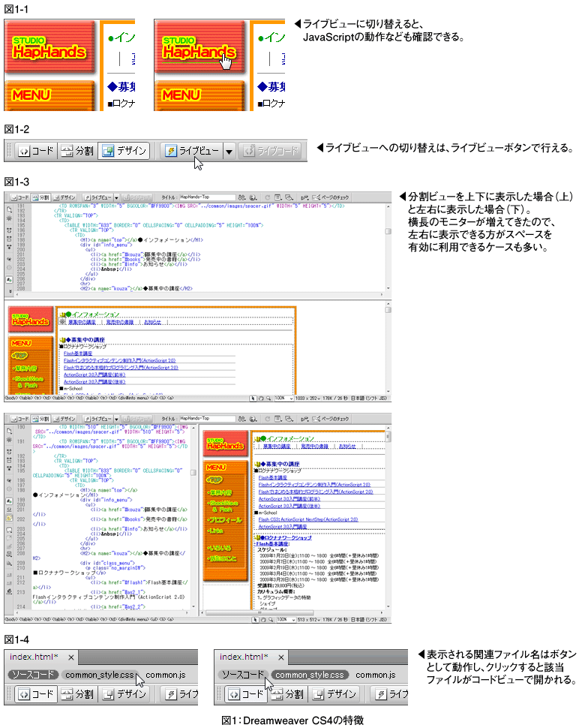This screenshot has width=585, height=728.
Task: Click プロフィール item in lower window orange menu
Action: [x=224, y=520]
